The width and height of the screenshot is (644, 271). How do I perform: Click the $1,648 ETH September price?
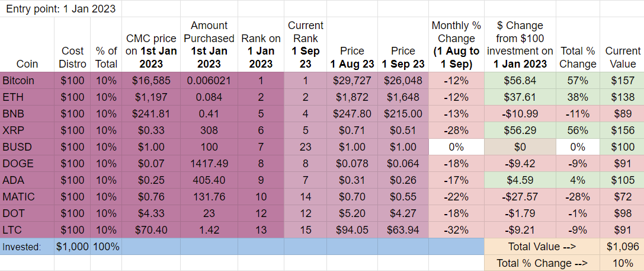click(403, 97)
